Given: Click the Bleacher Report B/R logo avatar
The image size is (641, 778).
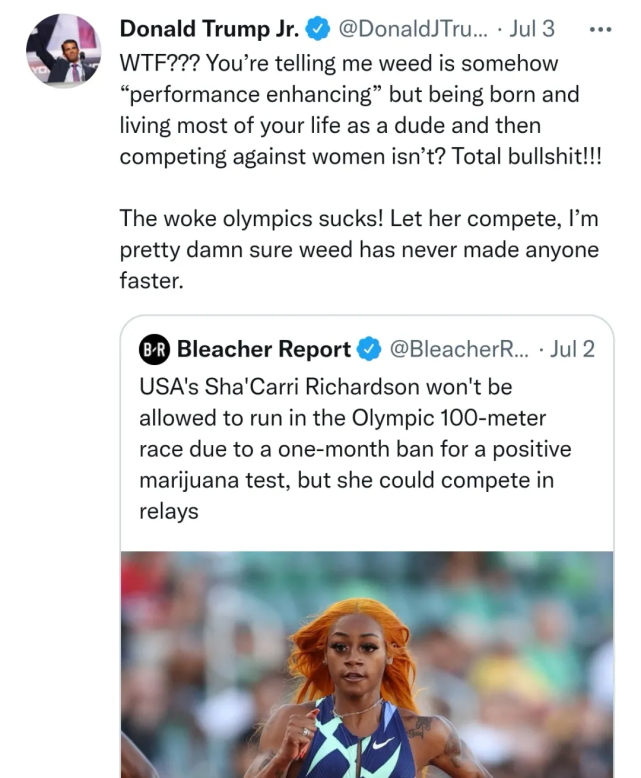Looking at the screenshot, I should point(154,349).
